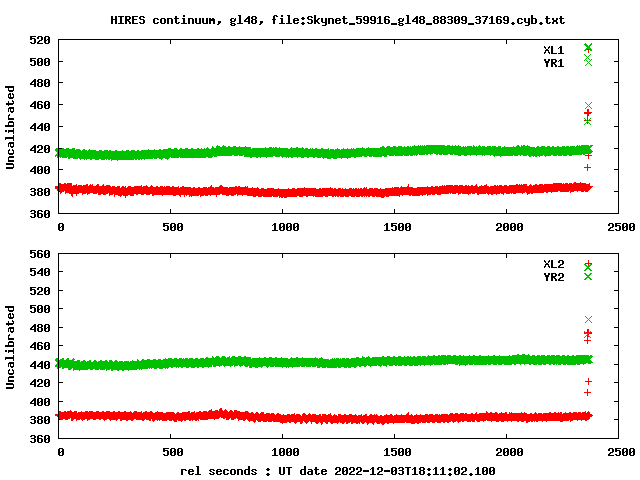640x480 pixels.
Task: Click the lowest red plus outlier in the XL1/YR1 plot
Action: [x=587, y=168]
